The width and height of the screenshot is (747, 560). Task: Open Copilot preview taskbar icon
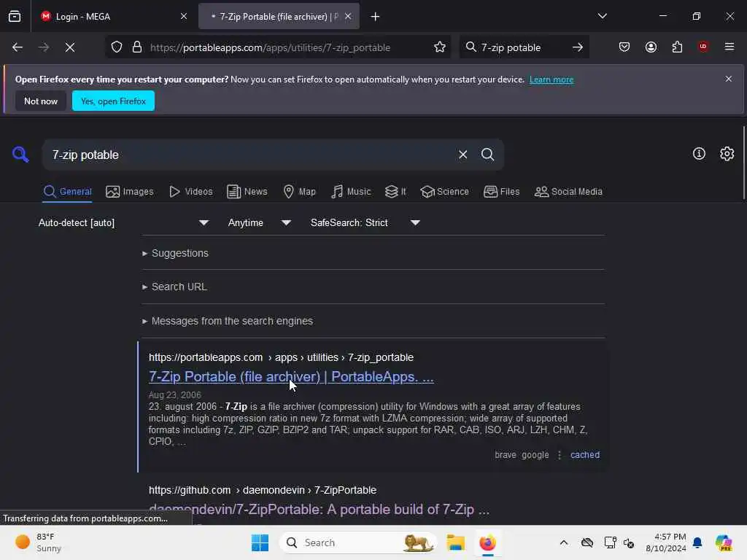724,542
